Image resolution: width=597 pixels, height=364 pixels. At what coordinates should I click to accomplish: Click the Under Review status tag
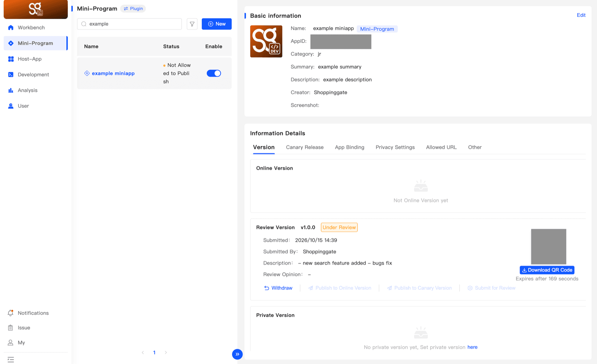[339, 228]
